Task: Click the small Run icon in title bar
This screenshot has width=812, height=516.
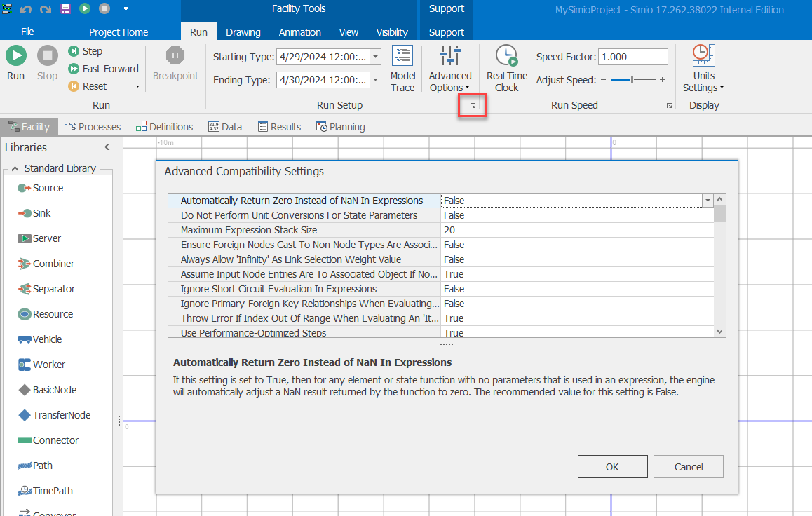Action: point(85,8)
